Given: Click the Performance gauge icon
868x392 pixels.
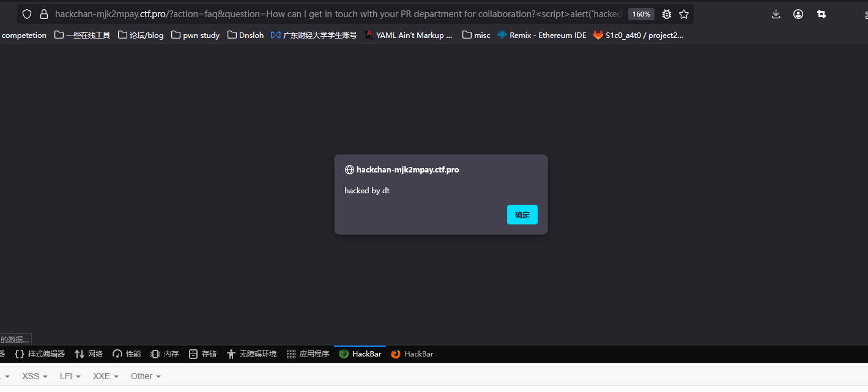Looking at the screenshot, I should coord(117,354).
